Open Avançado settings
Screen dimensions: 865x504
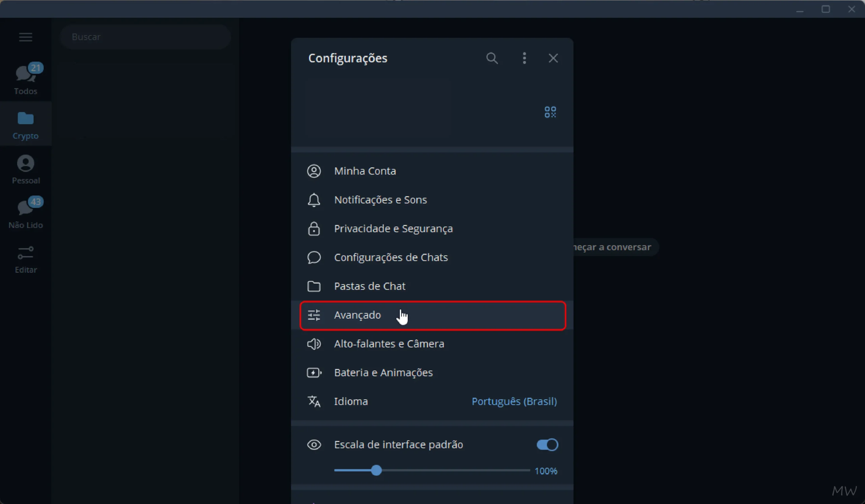432,315
